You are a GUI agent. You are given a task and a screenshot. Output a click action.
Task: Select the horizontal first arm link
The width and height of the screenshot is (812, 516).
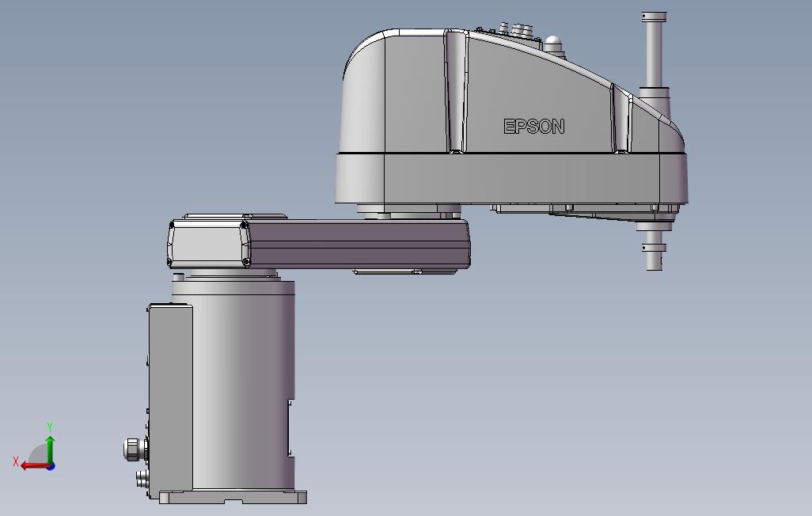318,244
